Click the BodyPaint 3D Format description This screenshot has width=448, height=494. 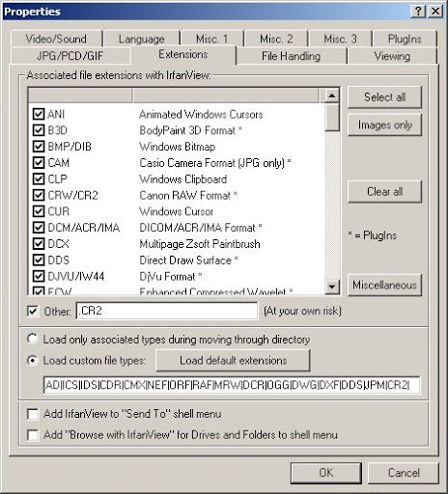pos(190,130)
